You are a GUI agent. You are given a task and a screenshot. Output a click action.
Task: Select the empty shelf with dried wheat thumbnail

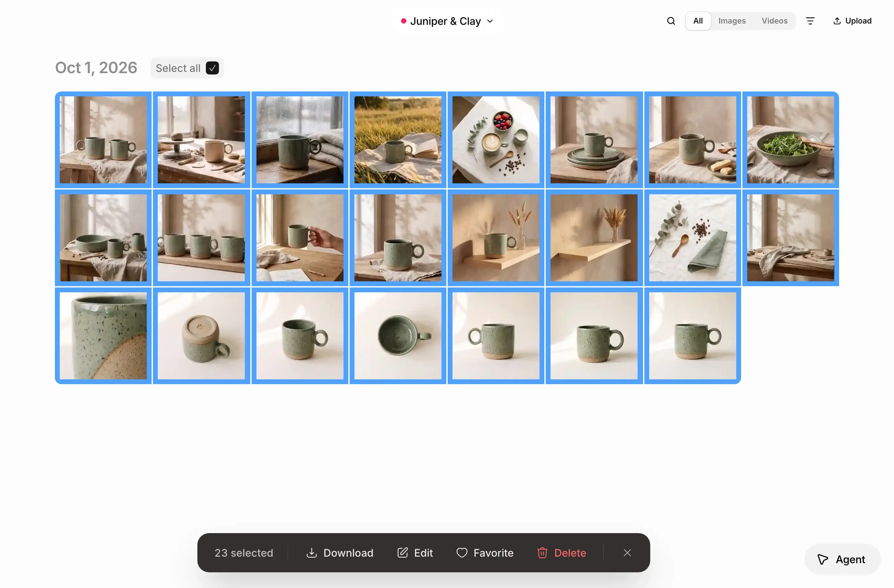tap(594, 238)
